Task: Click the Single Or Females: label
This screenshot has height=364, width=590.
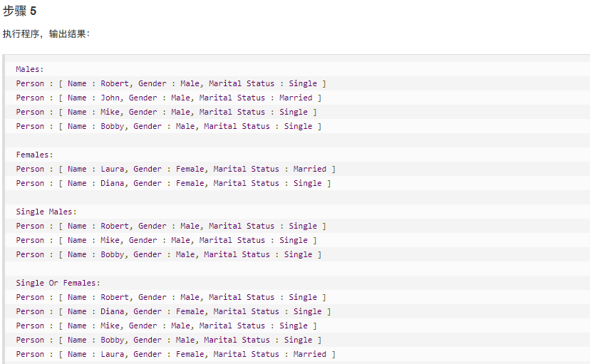Action: 58,283
